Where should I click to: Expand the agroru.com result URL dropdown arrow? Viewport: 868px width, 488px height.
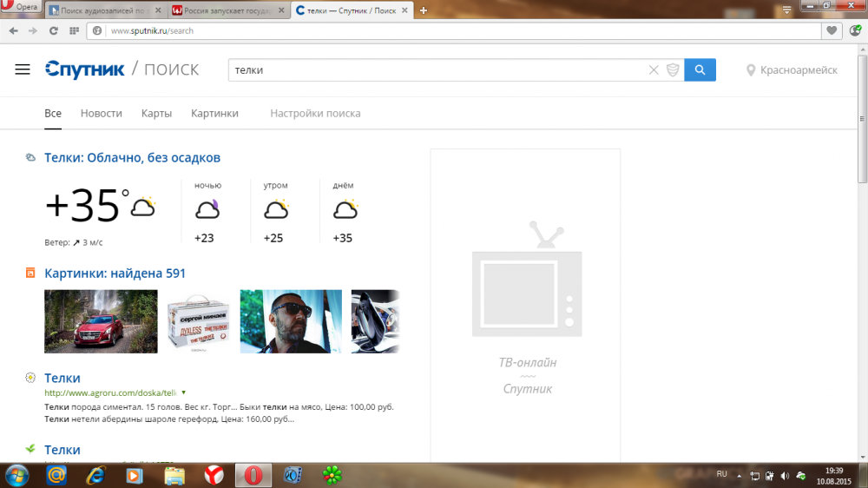(184, 392)
